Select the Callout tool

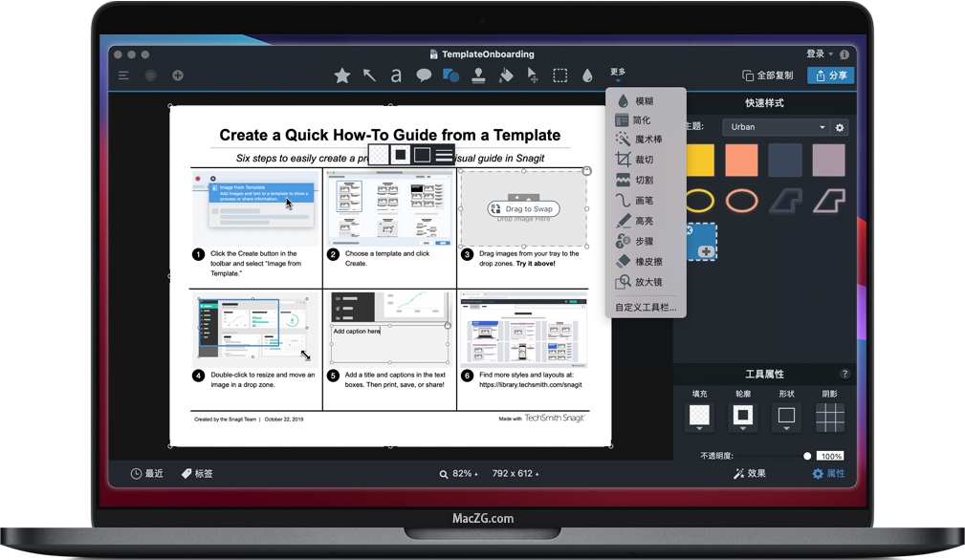pos(424,75)
